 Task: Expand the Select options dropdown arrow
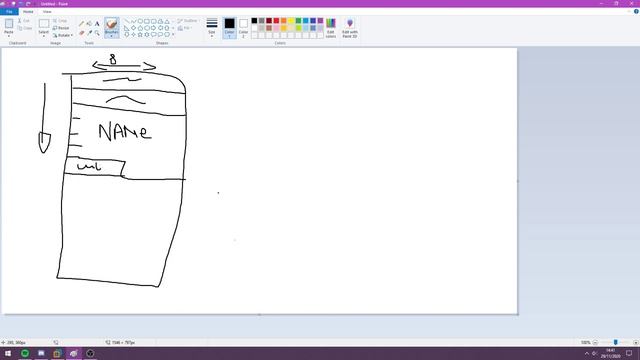point(44,35)
